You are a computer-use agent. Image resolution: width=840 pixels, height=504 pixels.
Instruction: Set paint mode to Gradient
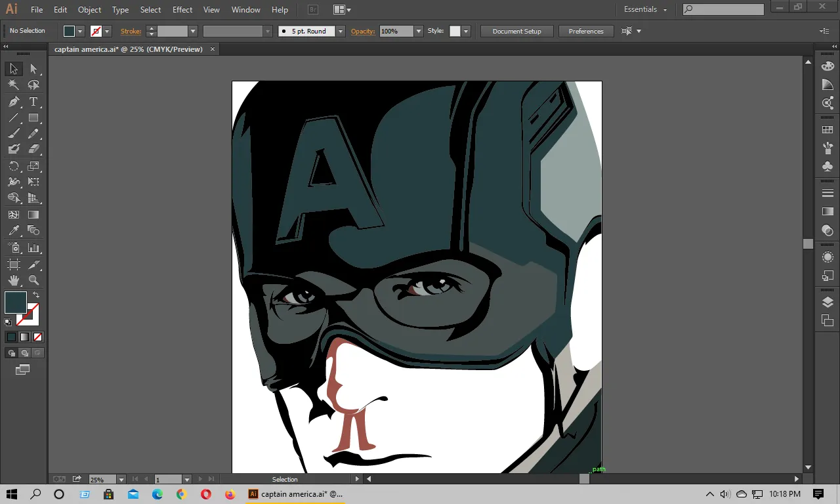tap(24, 337)
